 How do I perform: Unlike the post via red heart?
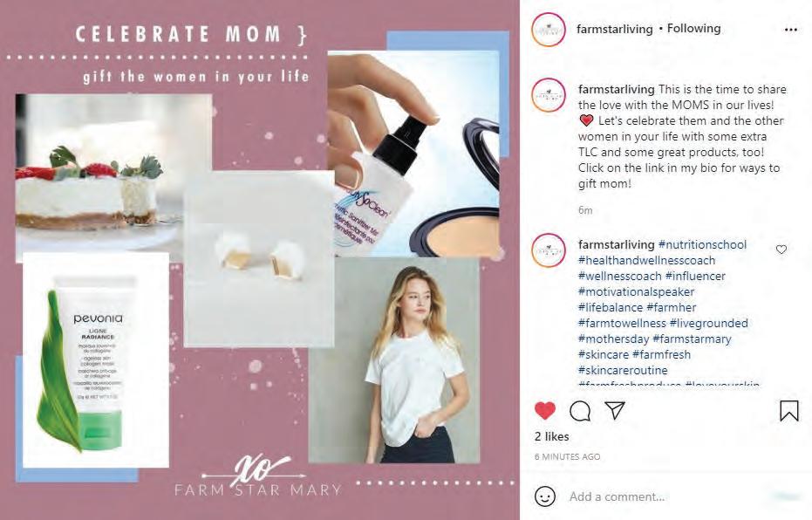tap(544, 411)
